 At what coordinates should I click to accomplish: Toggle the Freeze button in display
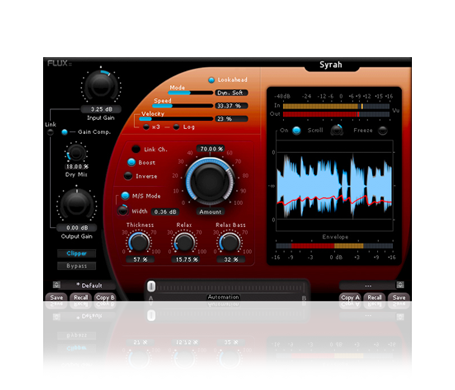pyautogui.click(x=383, y=130)
